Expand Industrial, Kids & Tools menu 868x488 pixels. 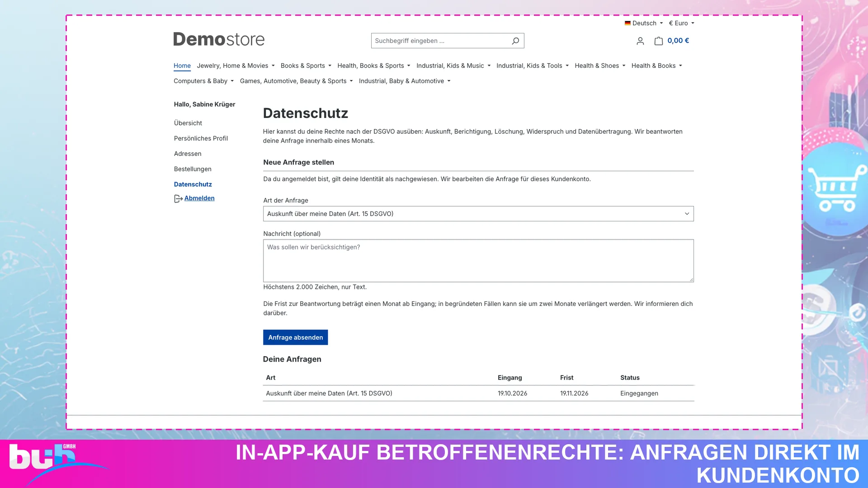[x=533, y=66]
